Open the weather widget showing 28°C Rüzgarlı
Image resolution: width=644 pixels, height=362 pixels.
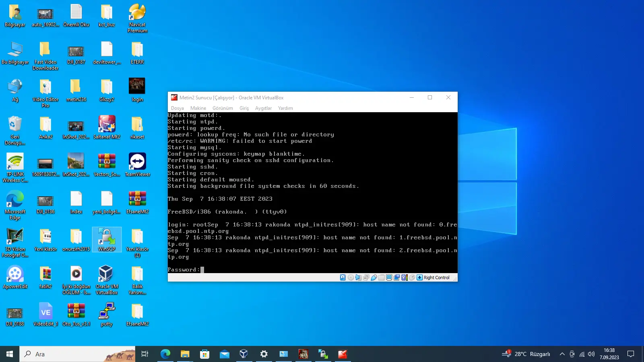click(526, 354)
